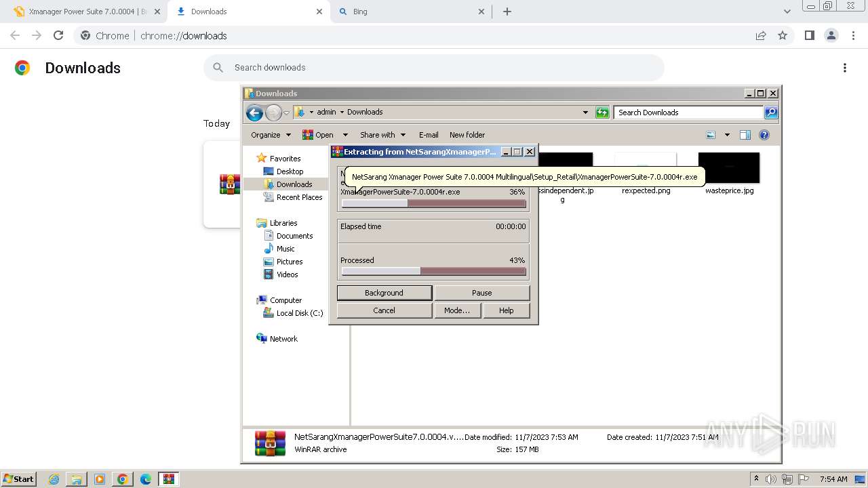Switch to the Bing tab

[x=410, y=12]
